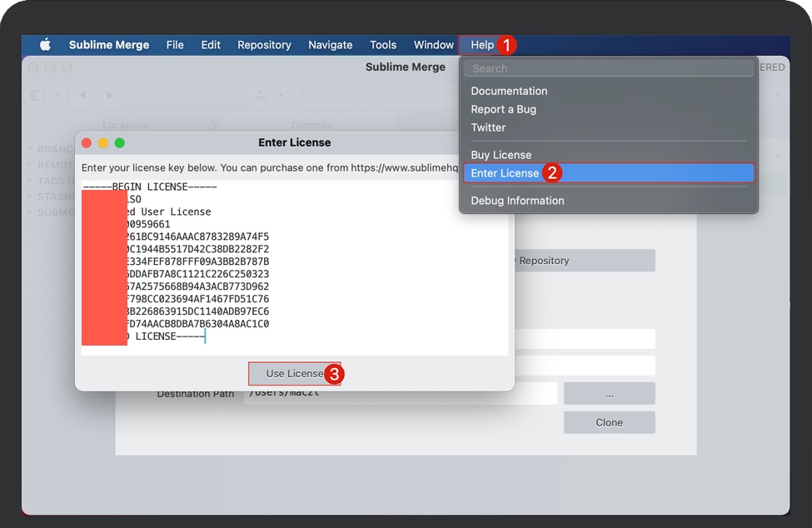Minimize the Enter License dialog
The image size is (812, 528).
103,143
